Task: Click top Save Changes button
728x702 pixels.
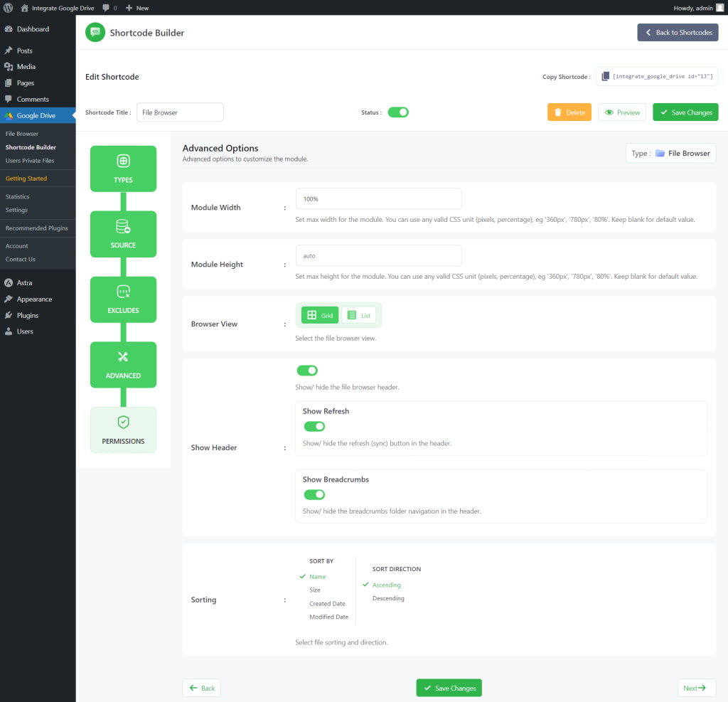Action: (685, 112)
